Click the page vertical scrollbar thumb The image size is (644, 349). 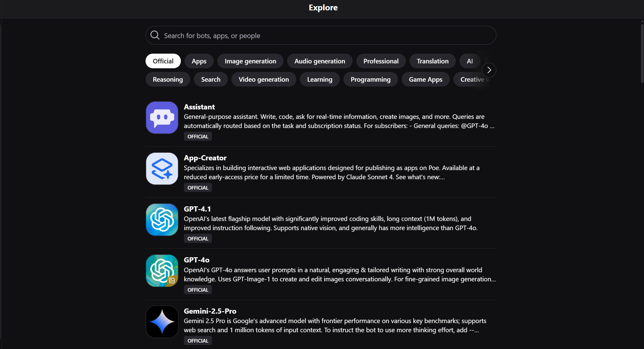pyautogui.click(x=642, y=53)
